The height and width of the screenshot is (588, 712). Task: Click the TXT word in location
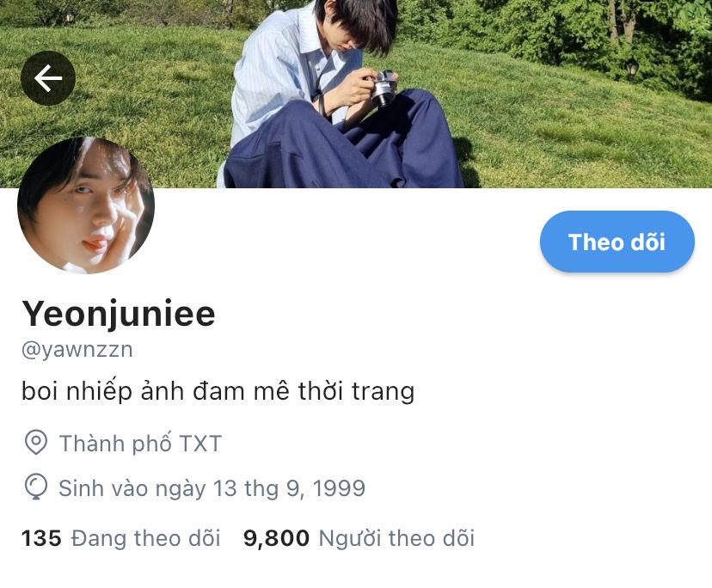[200, 444]
